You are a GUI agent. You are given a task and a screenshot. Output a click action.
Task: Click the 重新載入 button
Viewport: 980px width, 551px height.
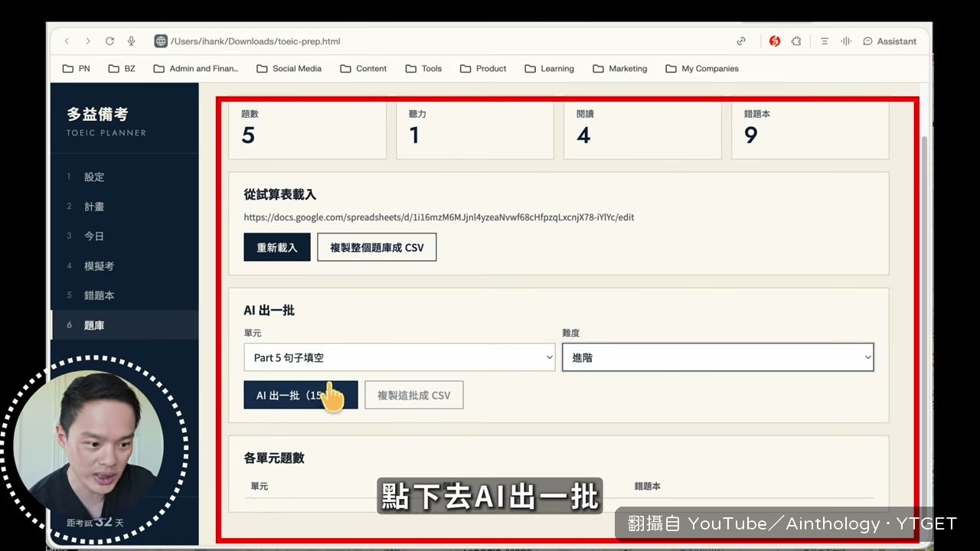coord(277,247)
